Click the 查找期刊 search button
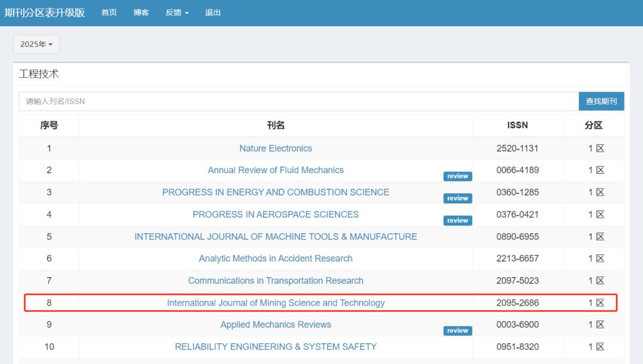Viewport: 643px width, 364px height. click(x=601, y=101)
